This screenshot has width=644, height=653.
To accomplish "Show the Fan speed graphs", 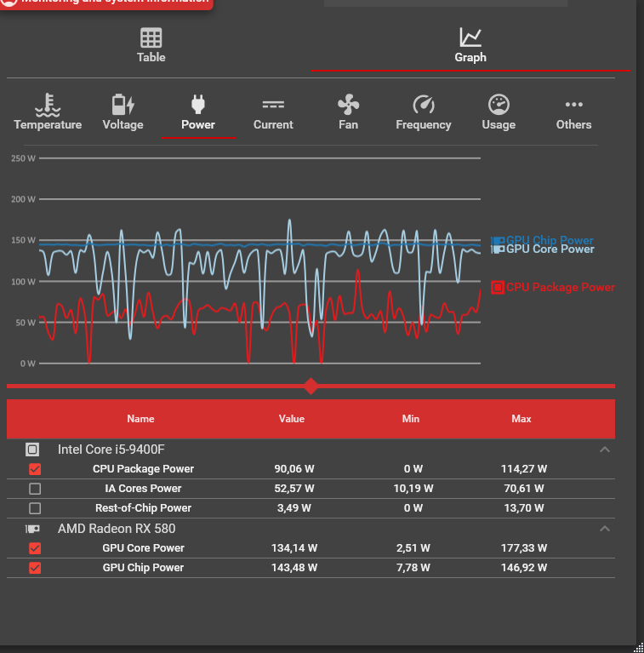I will [x=348, y=112].
